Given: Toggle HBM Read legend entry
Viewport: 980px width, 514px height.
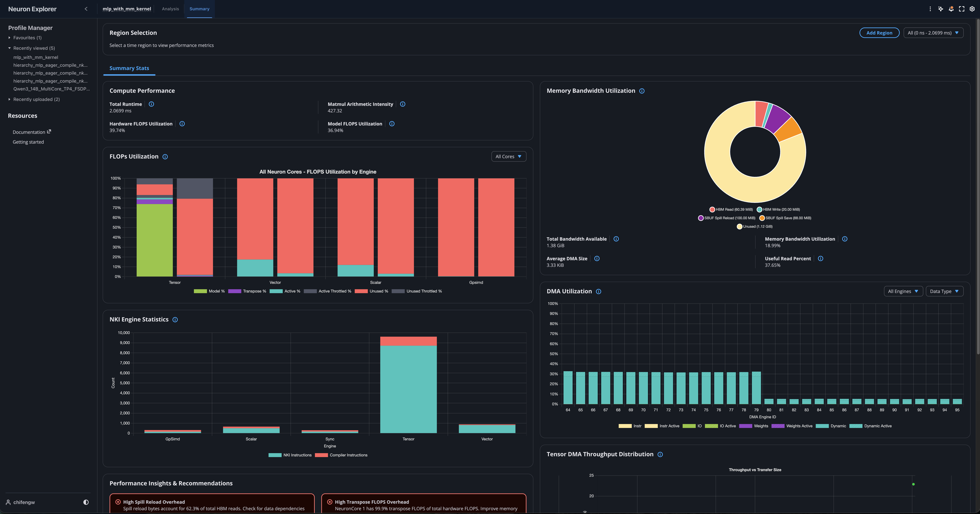Looking at the screenshot, I should pyautogui.click(x=731, y=209).
